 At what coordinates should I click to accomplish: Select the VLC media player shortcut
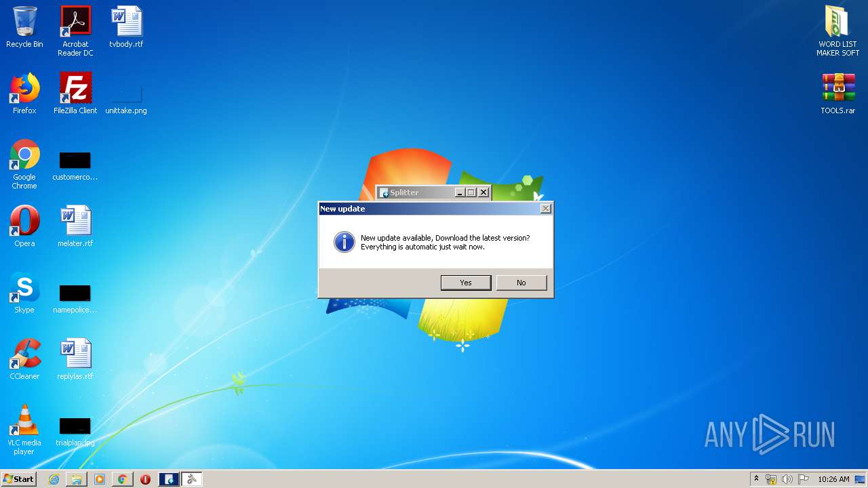coord(24,430)
